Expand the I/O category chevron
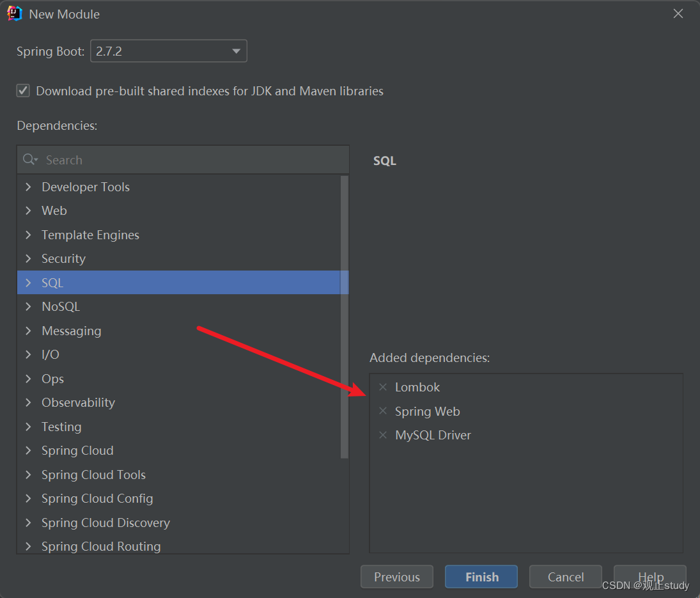The image size is (700, 598). click(29, 354)
